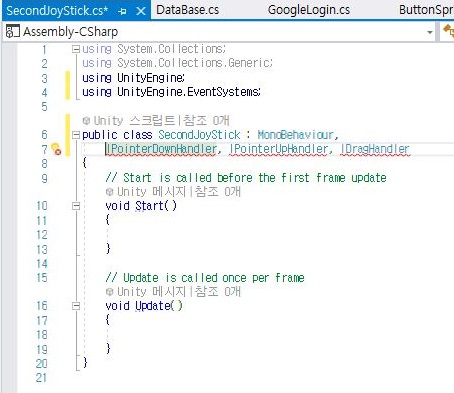This screenshot has width=454, height=393.
Task: Click on IPointerUpHandler interface name
Action: point(279,149)
